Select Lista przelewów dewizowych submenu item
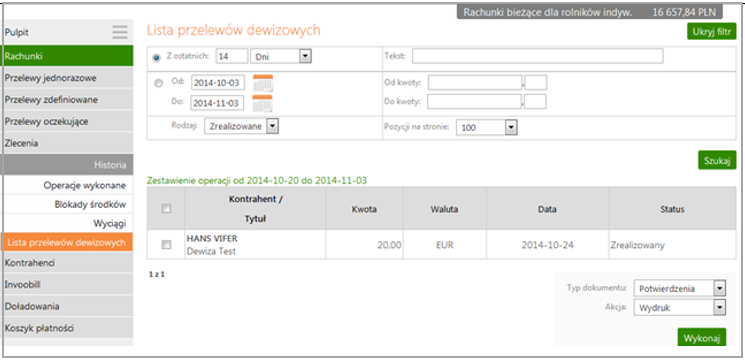 67,242
